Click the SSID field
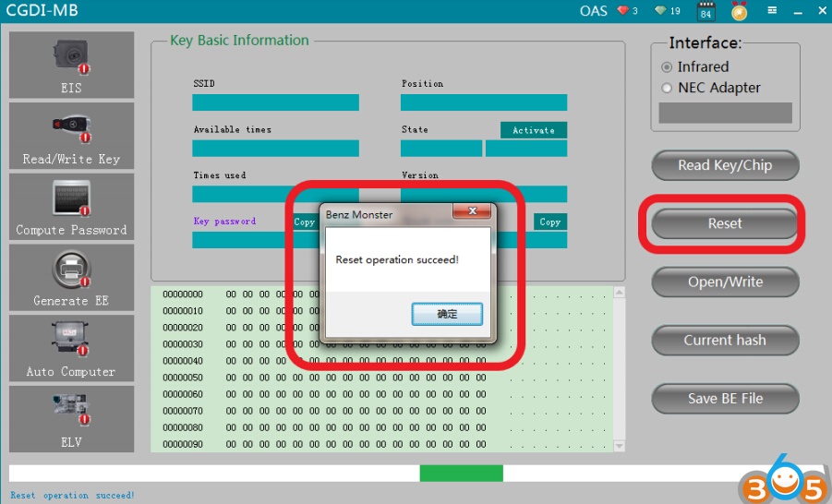 coord(275,102)
